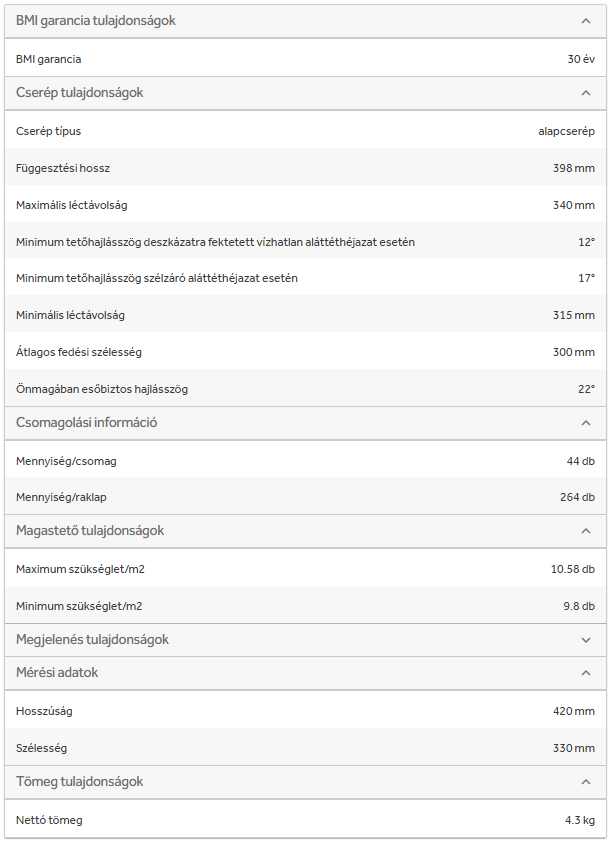Click the down chevron beside Megjelenés tulajdonságok
The width and height of the screenshot is (611, 845).
586,640
